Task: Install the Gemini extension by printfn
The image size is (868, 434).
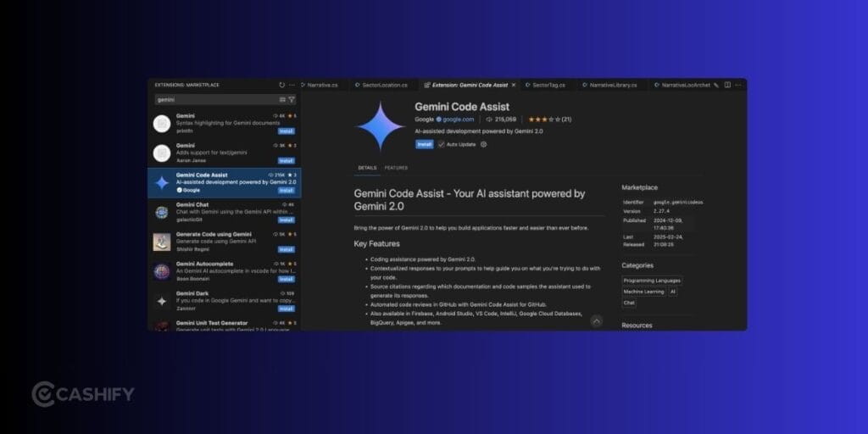Action: pos(287,131)
